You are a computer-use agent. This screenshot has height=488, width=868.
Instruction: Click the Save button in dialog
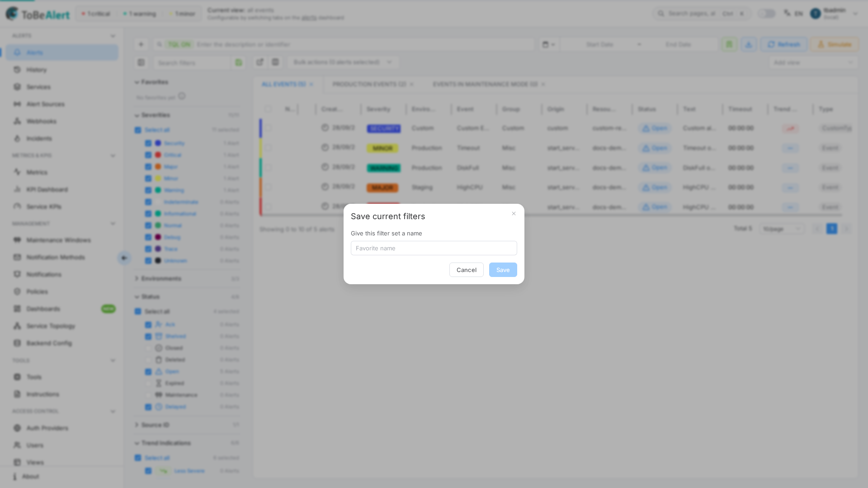tap(503, 270)
